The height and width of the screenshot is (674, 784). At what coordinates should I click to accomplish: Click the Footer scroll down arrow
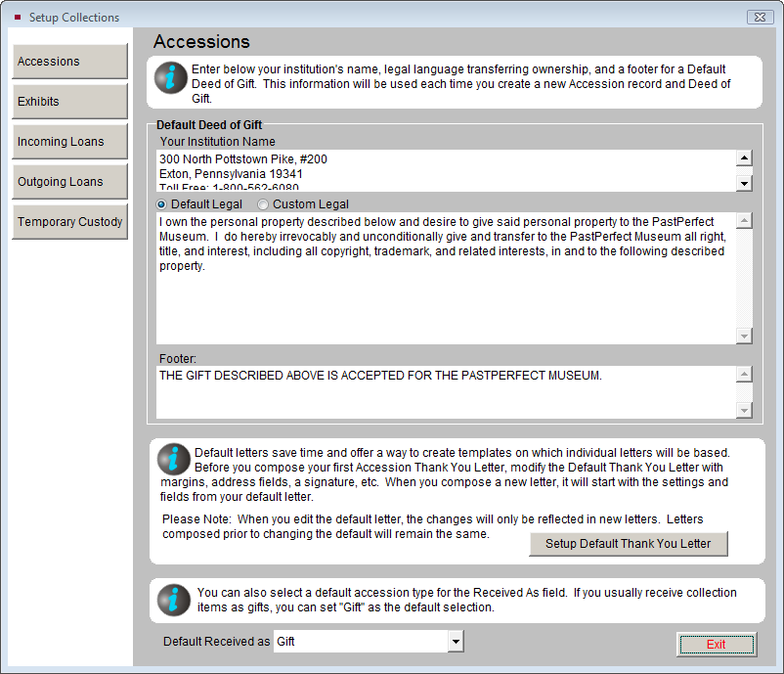[745, 410]
